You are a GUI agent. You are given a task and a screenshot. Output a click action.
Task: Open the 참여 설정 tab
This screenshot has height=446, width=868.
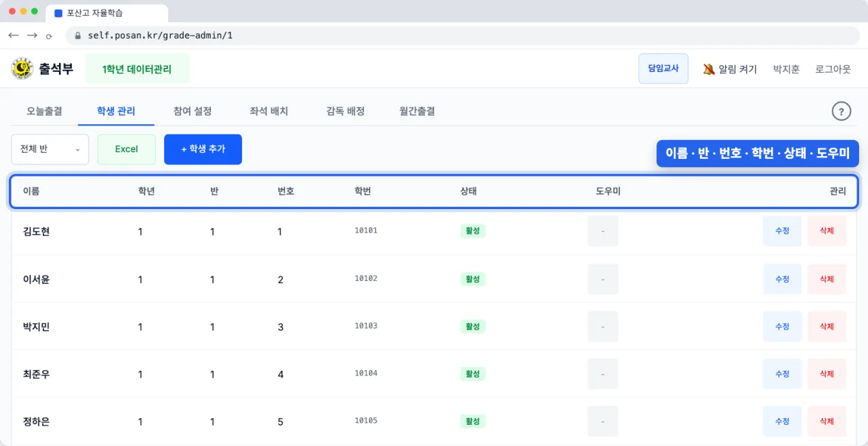click(x=193, y=111)
